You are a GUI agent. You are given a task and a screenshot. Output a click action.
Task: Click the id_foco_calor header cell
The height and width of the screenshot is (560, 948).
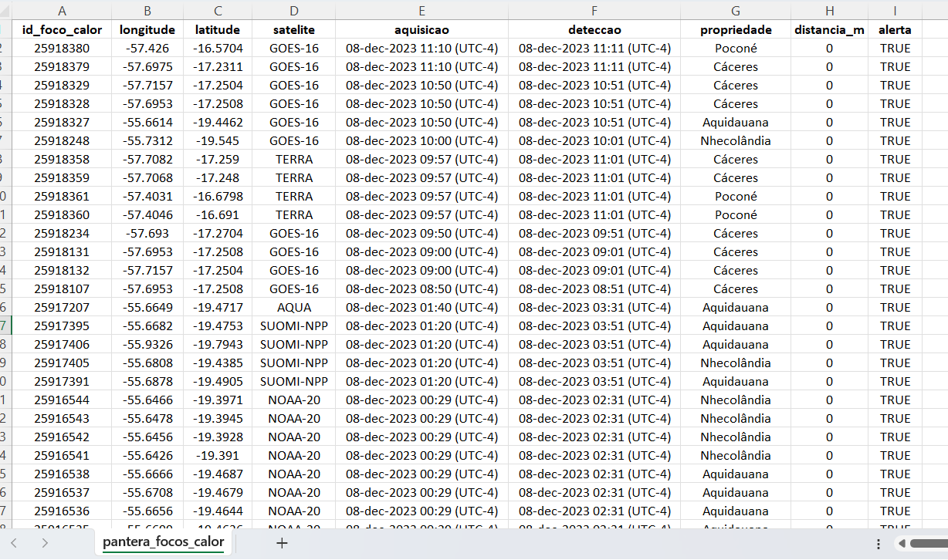point(62,29)
